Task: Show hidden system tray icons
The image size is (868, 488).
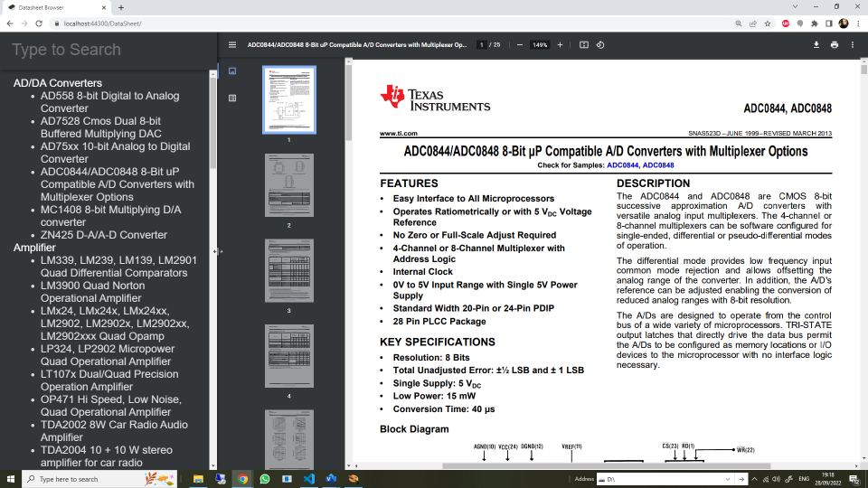Action: [x=754, y=479]
